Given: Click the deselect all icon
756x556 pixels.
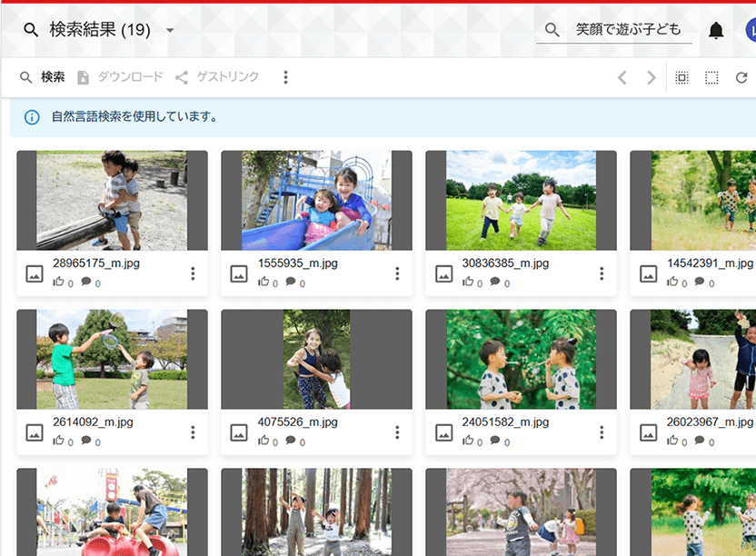Looking at the screenshot, I should point(711,77).
